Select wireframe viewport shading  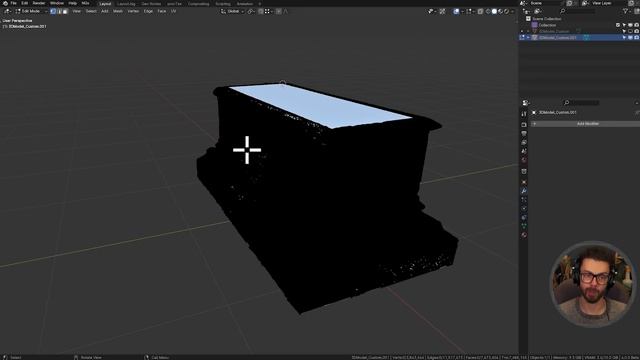(488, 11)
